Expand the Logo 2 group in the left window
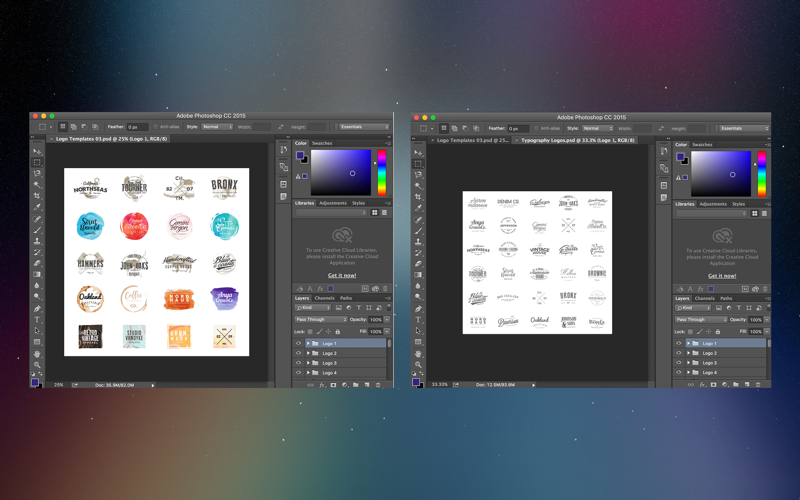Screen dimensions: 800x500 (x=308, y=353)
